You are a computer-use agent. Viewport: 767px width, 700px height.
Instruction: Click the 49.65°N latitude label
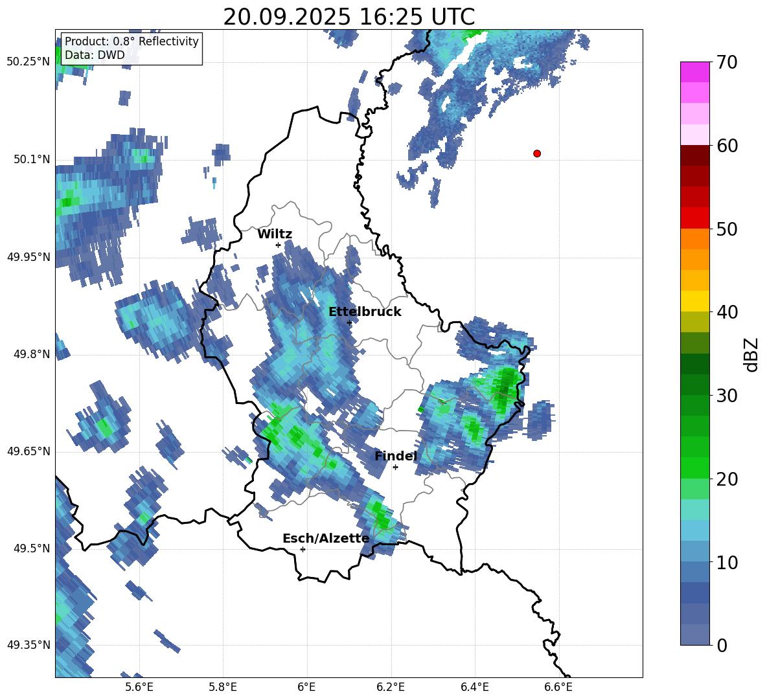point(29,451)
